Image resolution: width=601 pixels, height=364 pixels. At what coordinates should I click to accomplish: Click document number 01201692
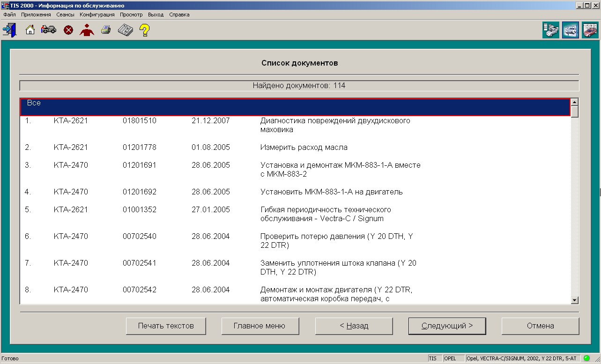point(140,192)
